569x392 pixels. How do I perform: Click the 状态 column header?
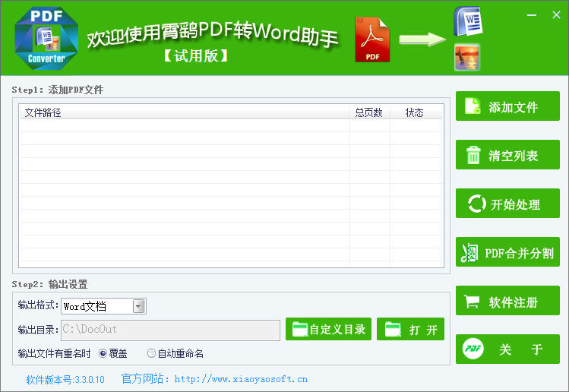coord(416,112)
